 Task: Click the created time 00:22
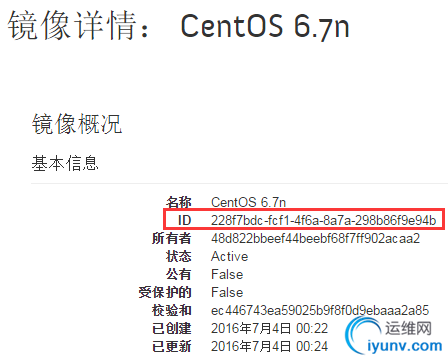coord(312,328)
